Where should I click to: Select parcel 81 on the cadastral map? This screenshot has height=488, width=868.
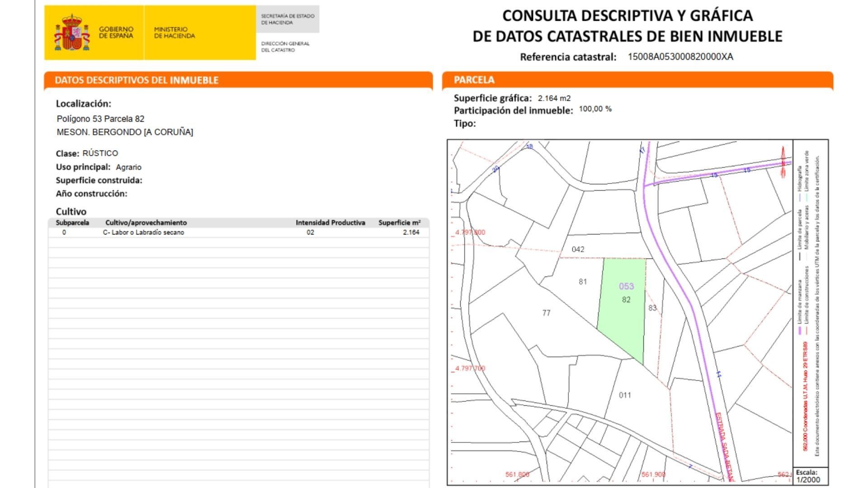tap(582, 282)
